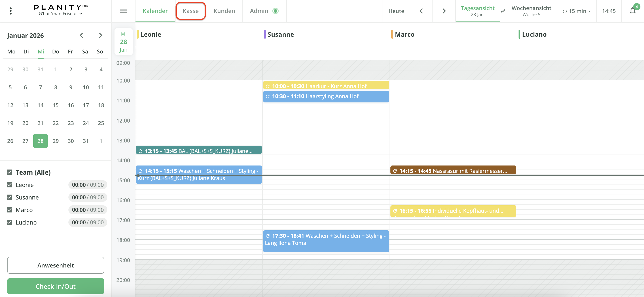Open the 17:30 Ilona Toma appointment
The width and height of the screenshot is (644, 297).
(326, 241)
